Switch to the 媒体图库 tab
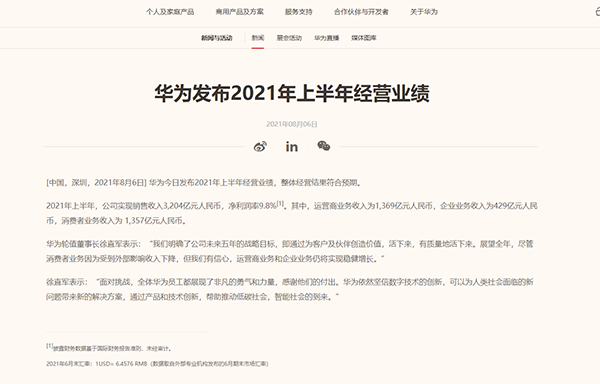 point(364,38)
